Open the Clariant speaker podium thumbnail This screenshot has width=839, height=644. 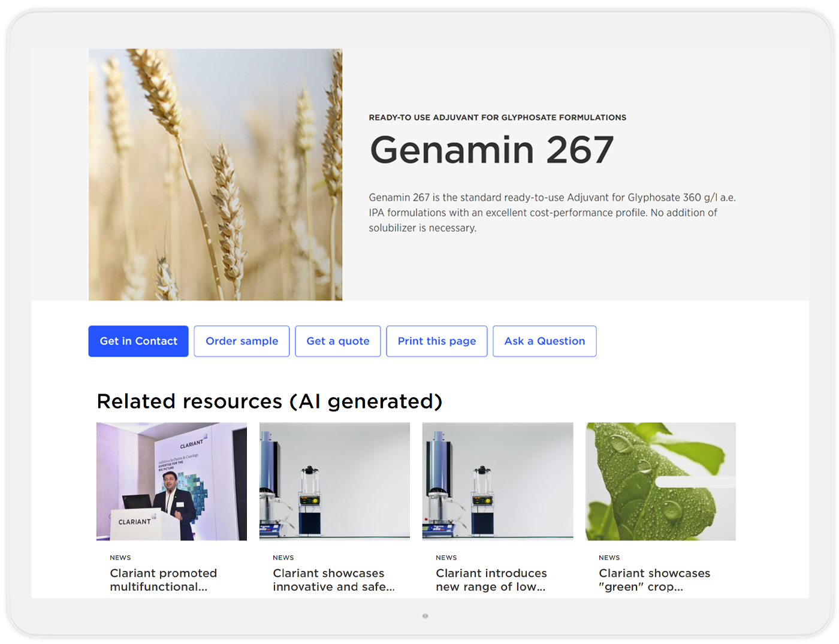click(171, 482)
